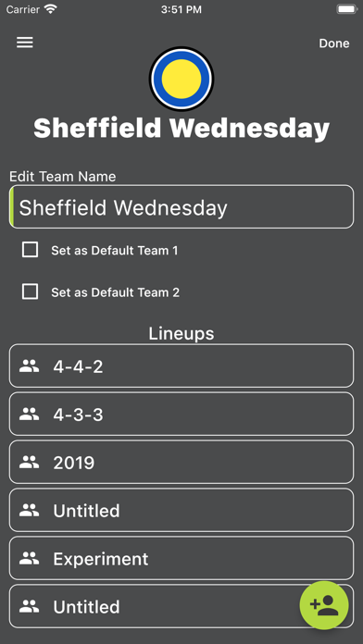Tap the battery icon in status bar
The image size is (363, 644).
[x=346, y=9]
